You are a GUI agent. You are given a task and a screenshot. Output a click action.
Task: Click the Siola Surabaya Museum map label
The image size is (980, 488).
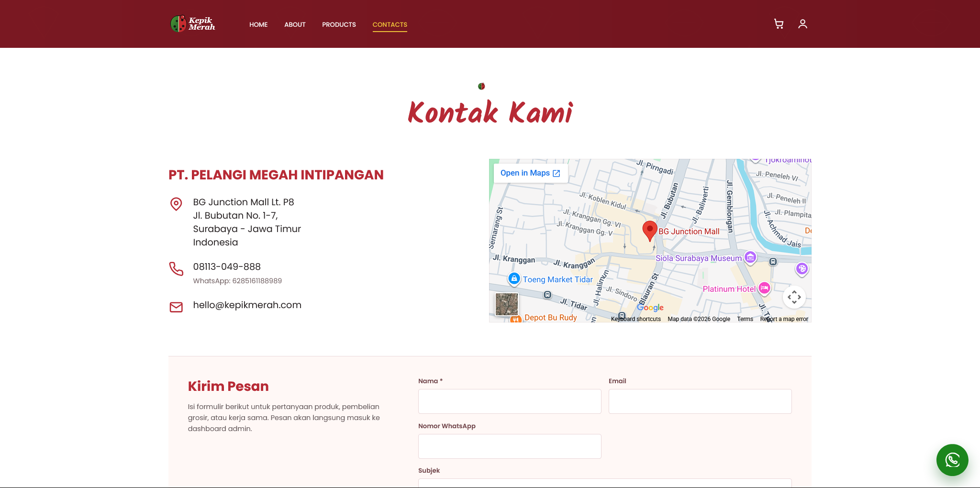699,258
